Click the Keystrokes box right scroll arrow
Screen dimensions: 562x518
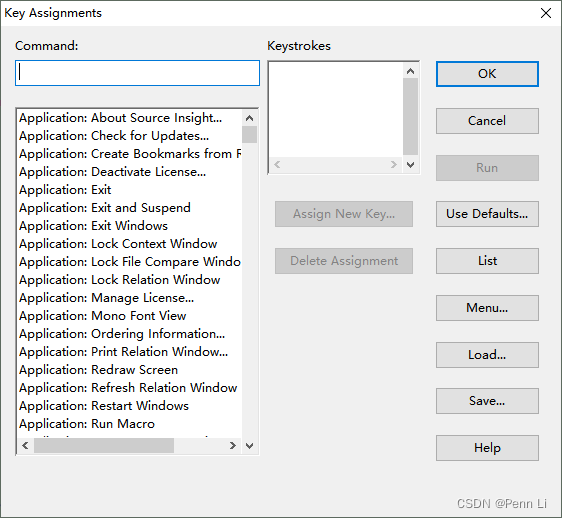coord(394,165)
